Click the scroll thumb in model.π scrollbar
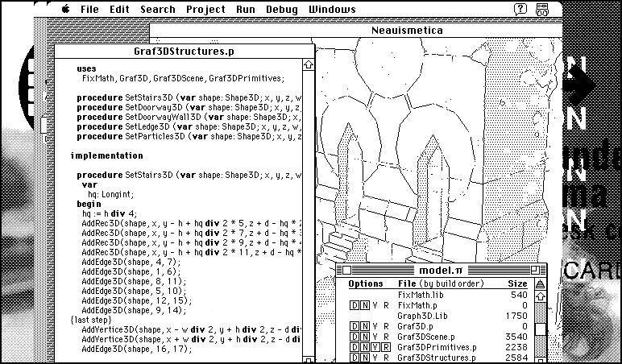 (539, 330)
